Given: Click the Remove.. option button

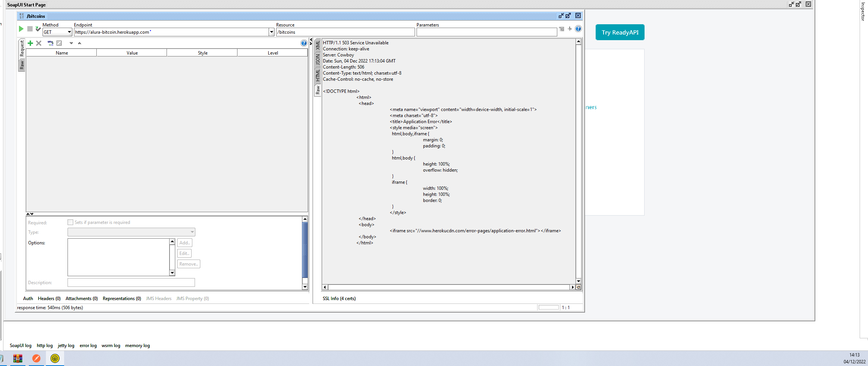Looking at the screenshot, I should tap(189, 264).
